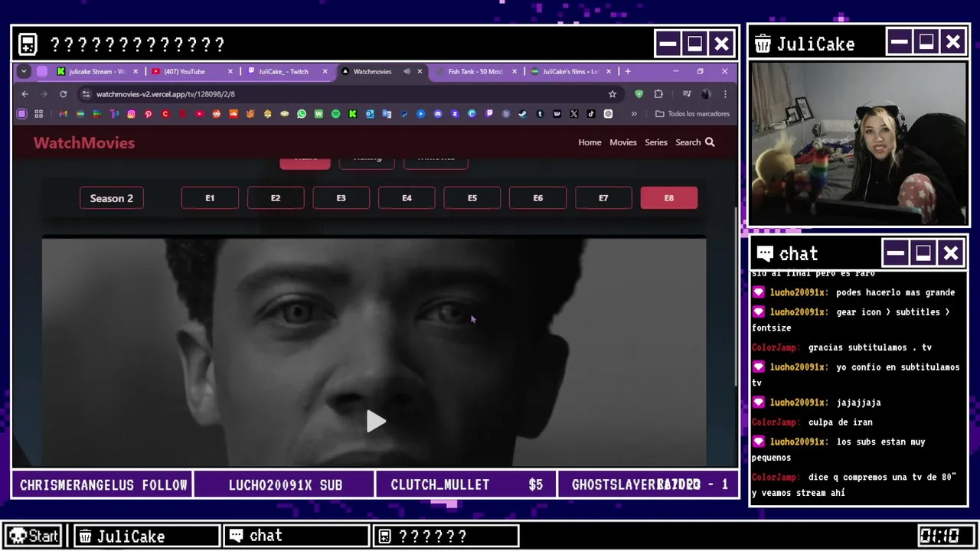Open the Discord bookmark icon

click(438, 114)
